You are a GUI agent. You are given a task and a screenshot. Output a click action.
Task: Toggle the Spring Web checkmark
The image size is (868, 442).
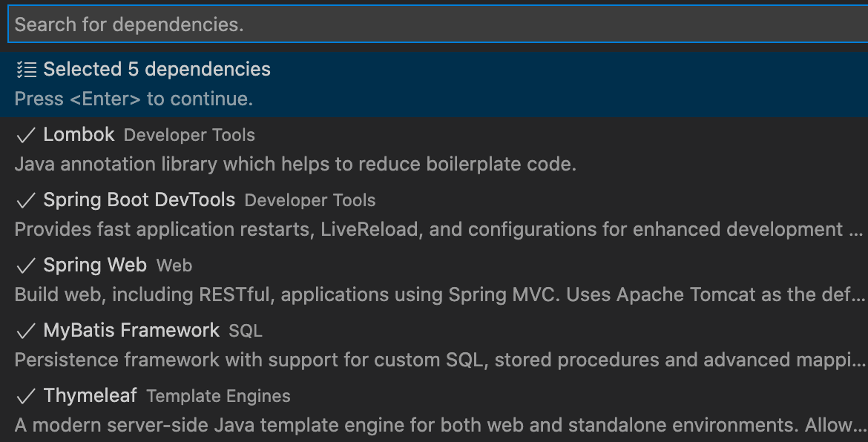click(26, 265)
